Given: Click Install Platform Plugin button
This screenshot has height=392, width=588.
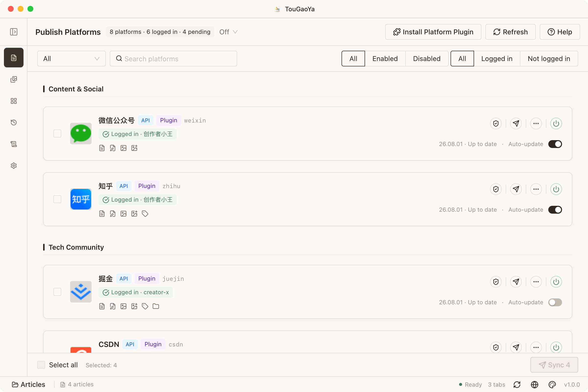Looking at the screenshot, I should pos(433,32).
